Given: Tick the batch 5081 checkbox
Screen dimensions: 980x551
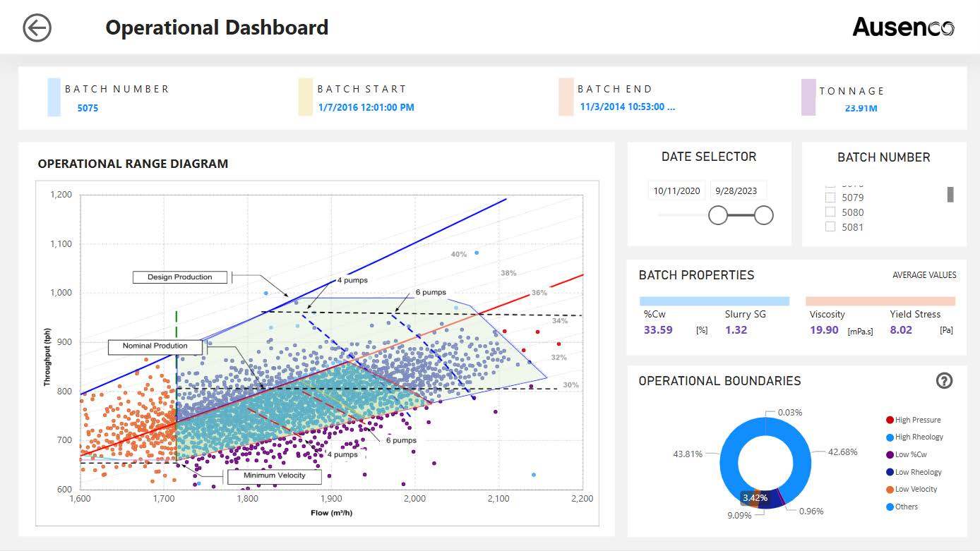Looking at the screenshot, I should tap(830, 227).
